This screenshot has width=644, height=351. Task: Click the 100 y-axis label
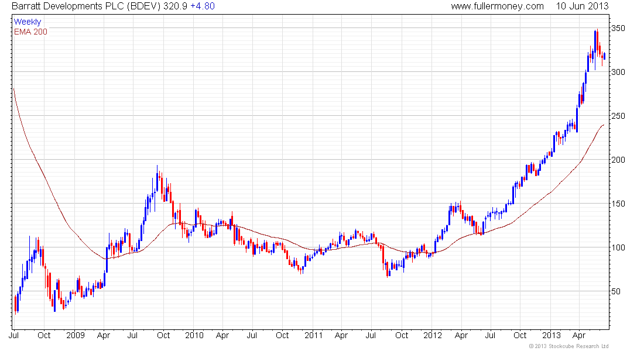pos(618,247)
